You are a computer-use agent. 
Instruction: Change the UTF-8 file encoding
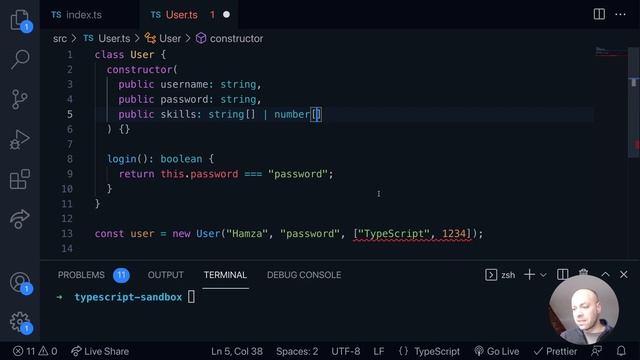click(x=346, y=351)
